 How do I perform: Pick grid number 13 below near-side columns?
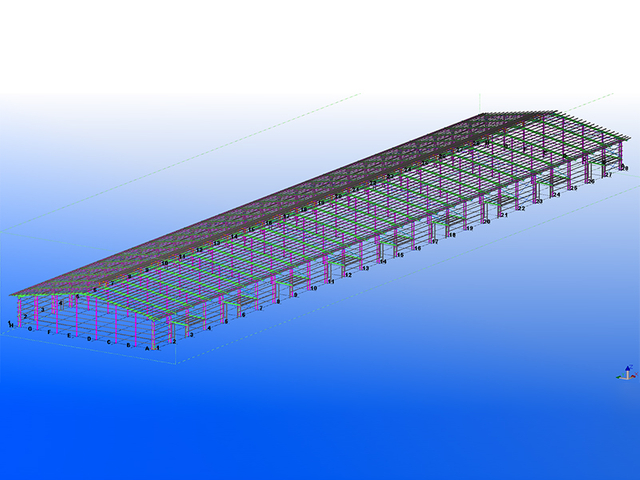click(365, 268)
